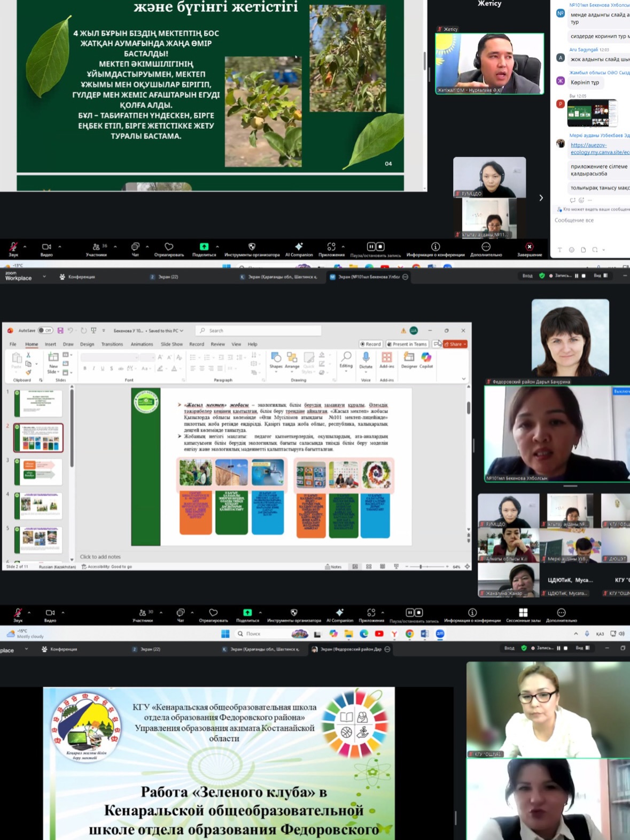The height and width of the screenshot is (840, 630).
Task: Open the Slide Show tab
Action: [x=172, y=344]
